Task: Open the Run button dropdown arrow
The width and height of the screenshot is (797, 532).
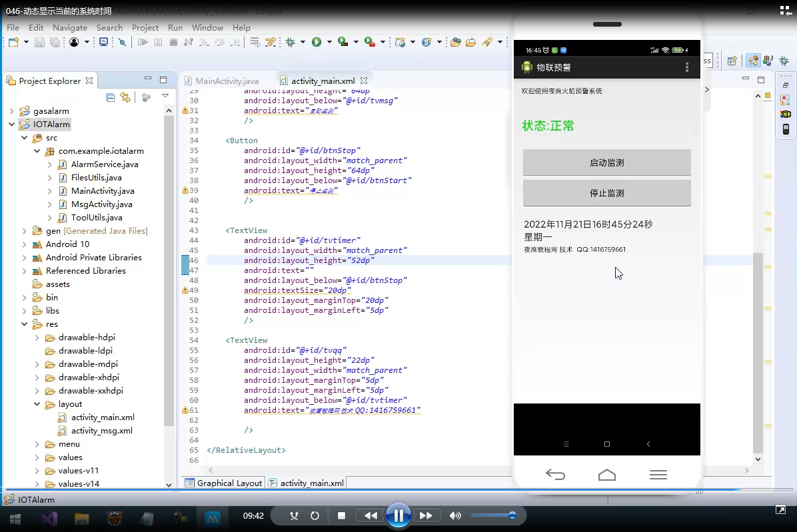Action: point(329,43)
